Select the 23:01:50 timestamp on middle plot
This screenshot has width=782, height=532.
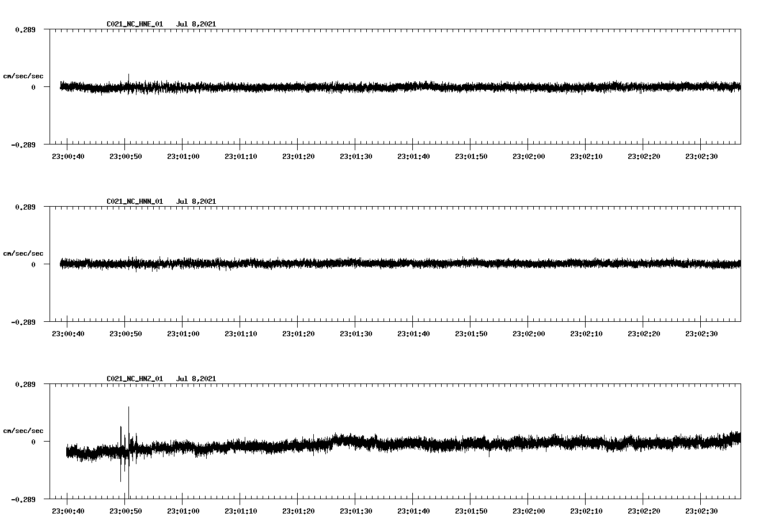(x=471, y=333)
